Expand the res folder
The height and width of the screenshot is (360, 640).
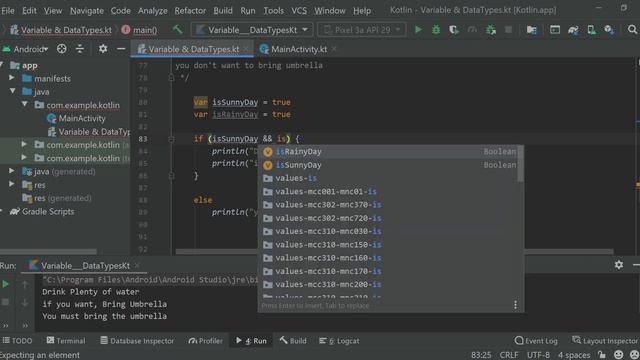tap(12, 184)
